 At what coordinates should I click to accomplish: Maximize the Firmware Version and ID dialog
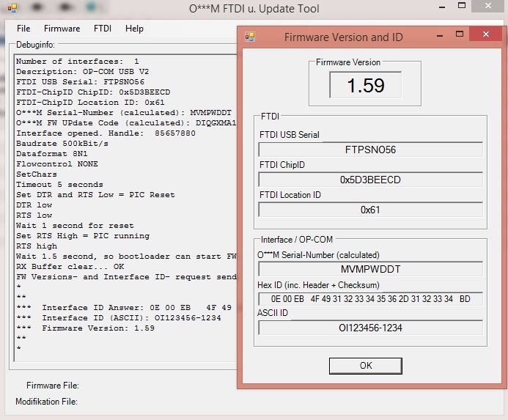coord(460,34)
